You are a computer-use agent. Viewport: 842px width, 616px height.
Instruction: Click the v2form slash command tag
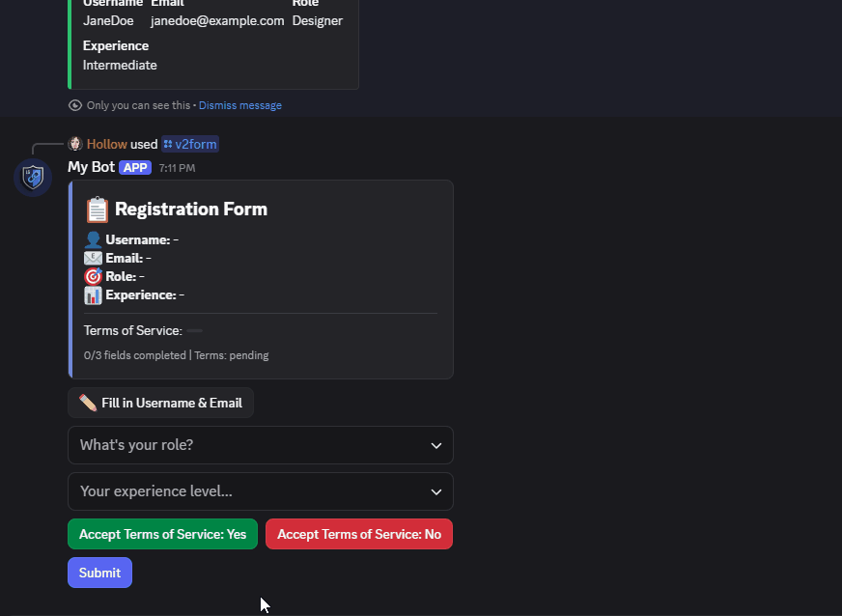tap(190, 144)
